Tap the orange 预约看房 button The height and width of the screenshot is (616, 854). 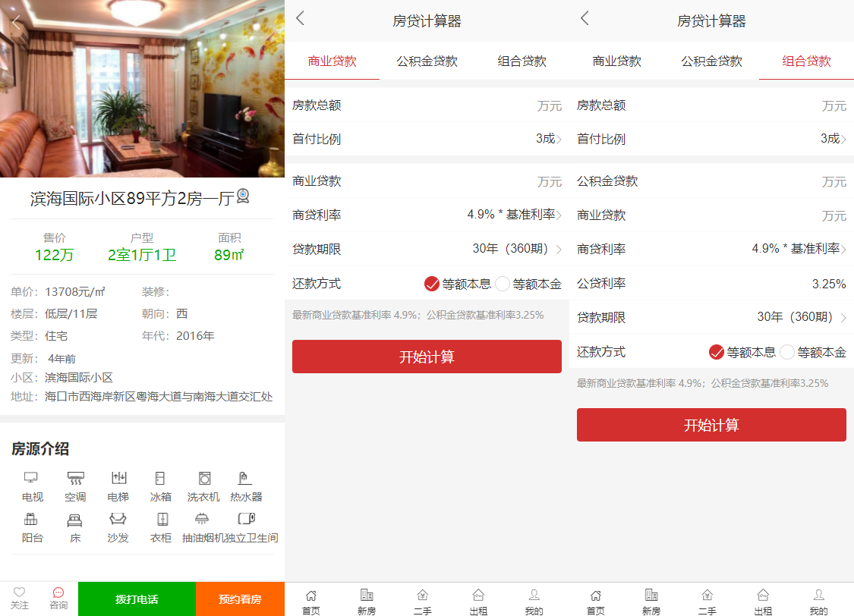click(240, 599)
